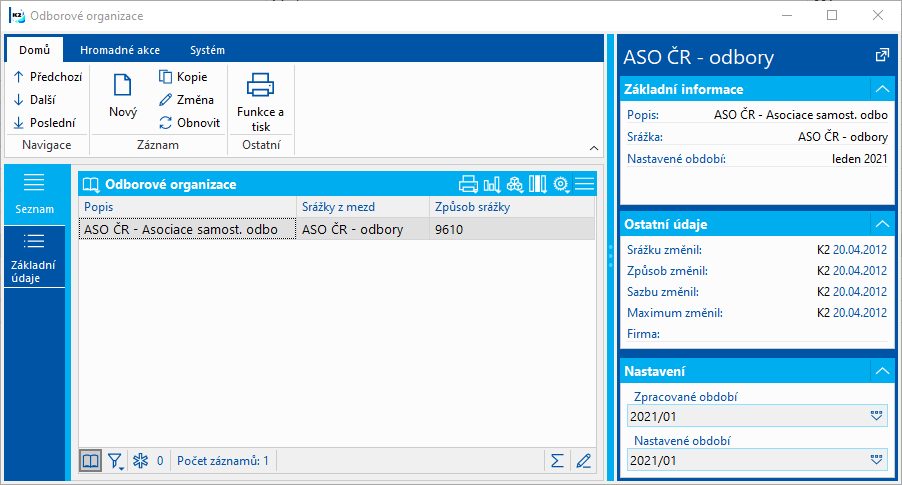Viewport: 902px width, 485px height.
Task: Collapse the Nastavení section
Action: pyautogui.click(x=882, y=371)
